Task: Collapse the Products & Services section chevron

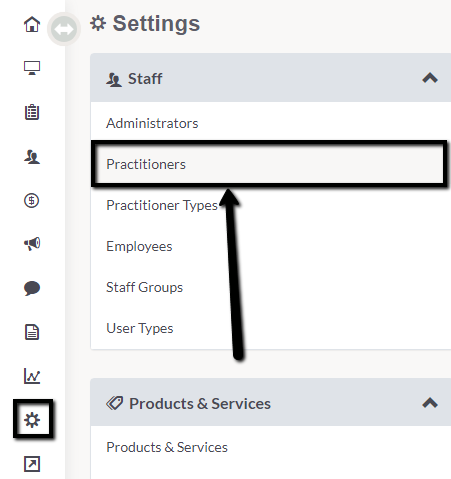Action: point(430,403)
